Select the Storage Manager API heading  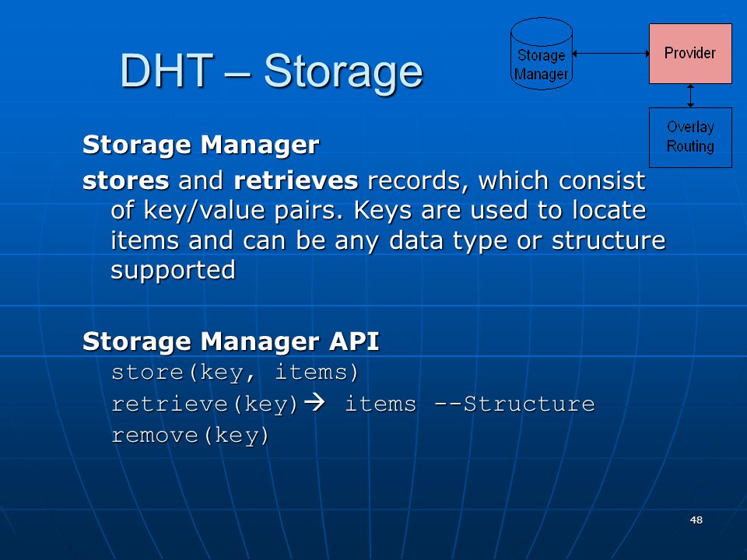(230, 341)
